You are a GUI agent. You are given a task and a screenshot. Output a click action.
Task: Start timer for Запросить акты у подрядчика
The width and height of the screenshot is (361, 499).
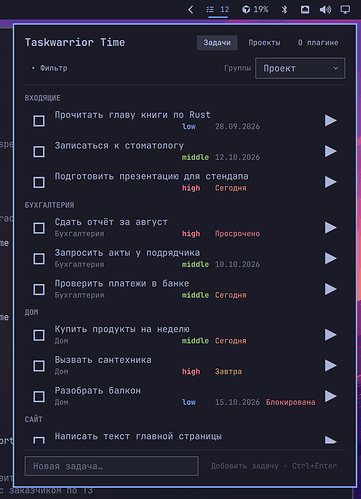coord(331,258)
